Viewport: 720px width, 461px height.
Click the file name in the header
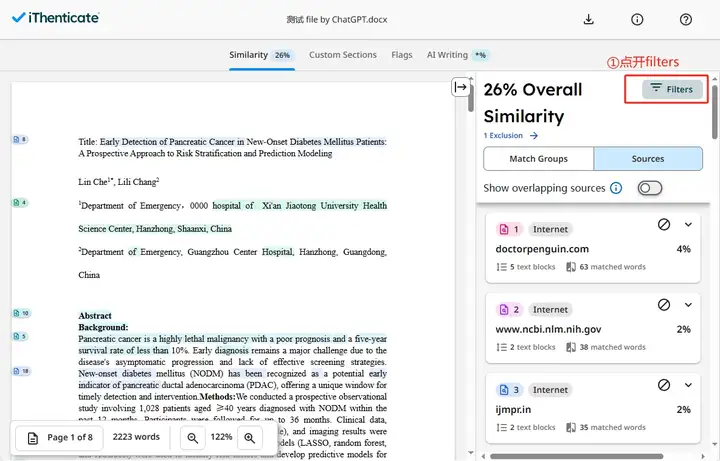click(x=337, y=20)
